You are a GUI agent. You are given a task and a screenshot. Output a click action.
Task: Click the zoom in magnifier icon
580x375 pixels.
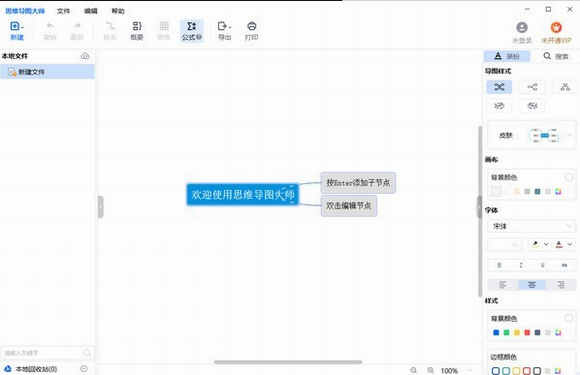tap(431, 370)
